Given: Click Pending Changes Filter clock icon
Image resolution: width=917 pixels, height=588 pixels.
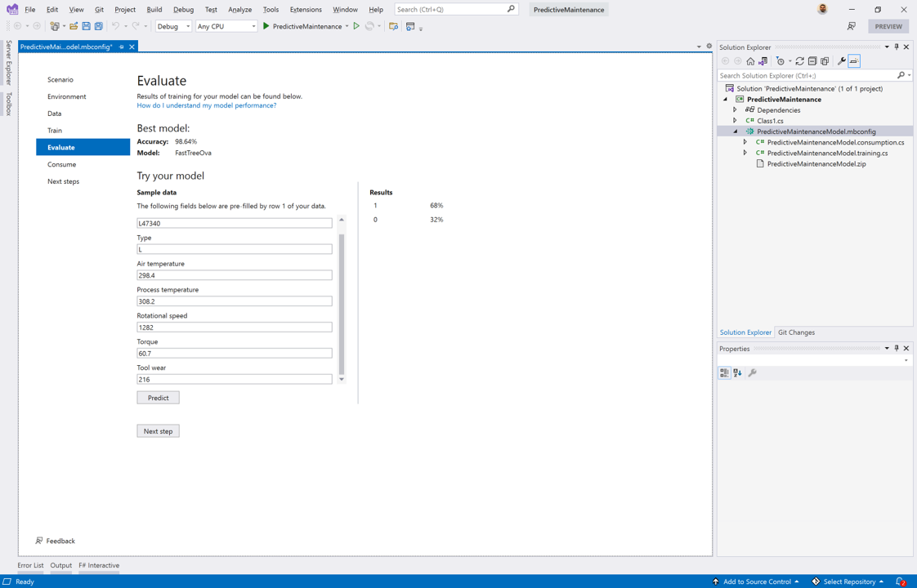Looking at the screenshot, I should [x=781, y=61].
